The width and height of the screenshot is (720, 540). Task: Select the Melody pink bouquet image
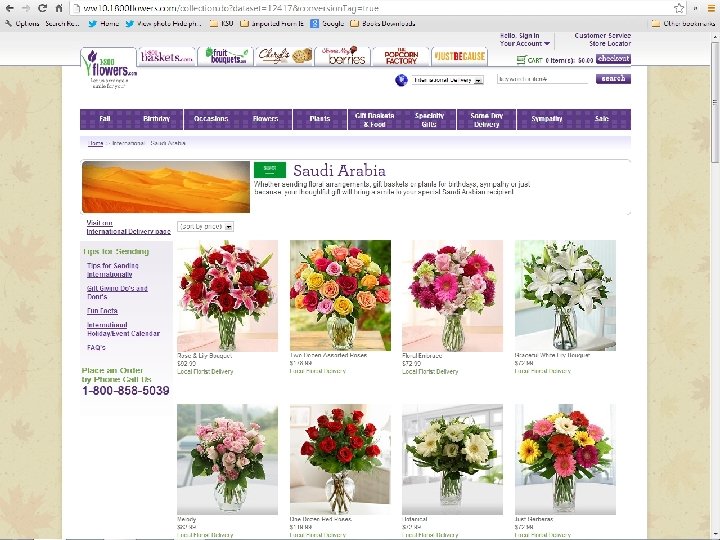point(227,459)
